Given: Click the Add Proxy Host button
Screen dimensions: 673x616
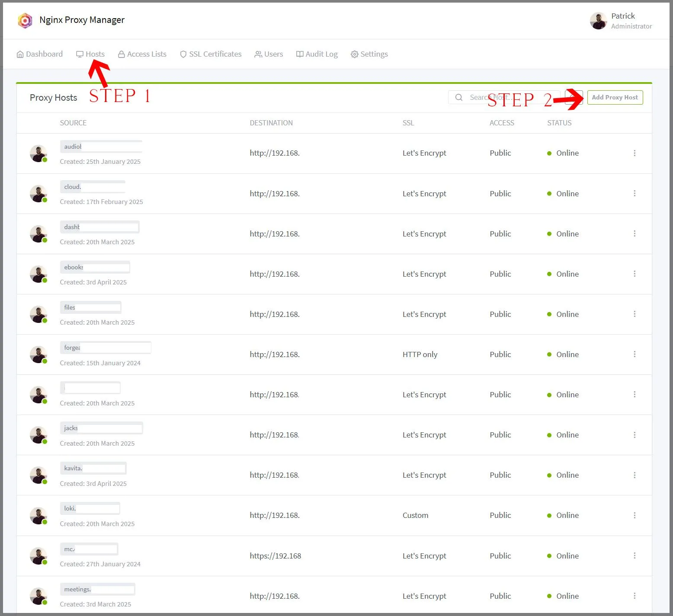Looking at the screenshot, I should point(615,97).
